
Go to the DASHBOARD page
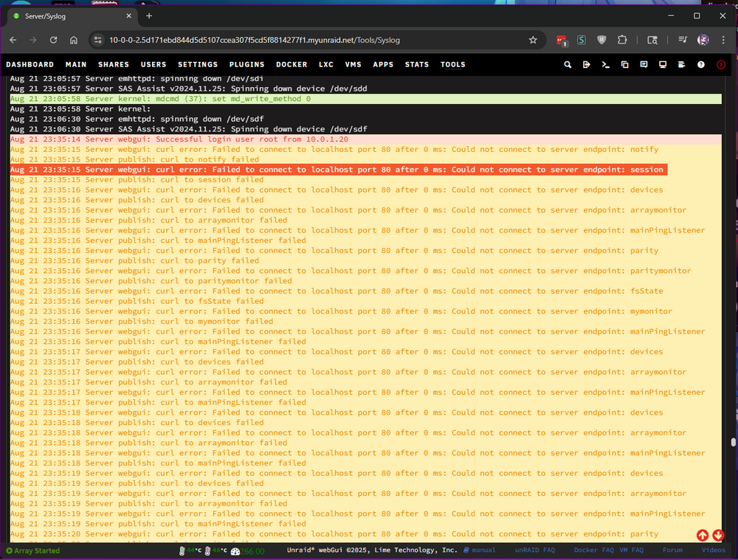[x=30, y=64]
